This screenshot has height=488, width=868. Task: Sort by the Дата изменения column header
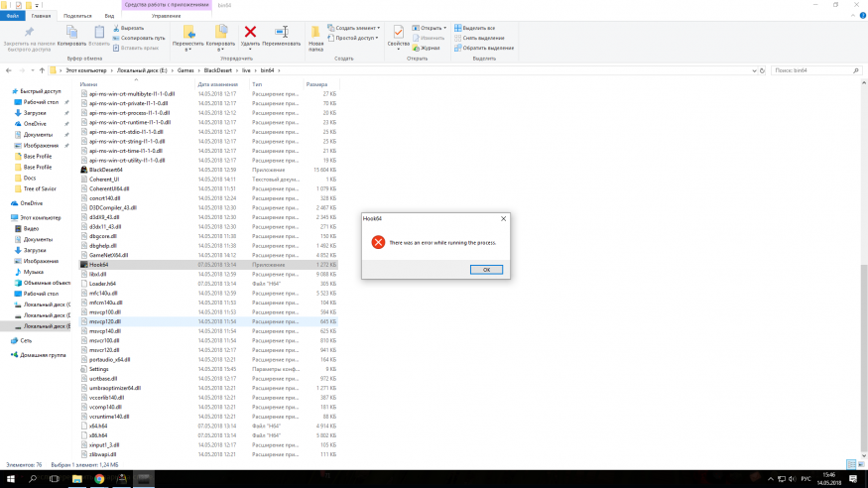[x=217, y=84]
